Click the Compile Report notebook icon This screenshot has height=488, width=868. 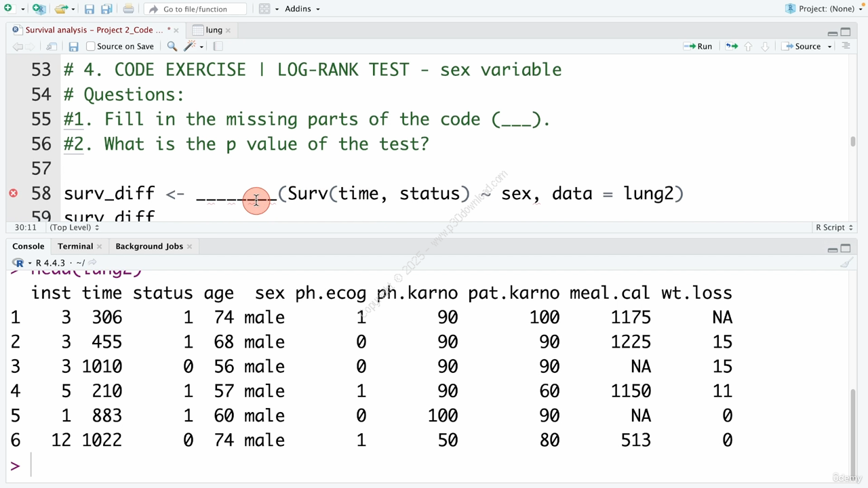click(x=218, y=46)
